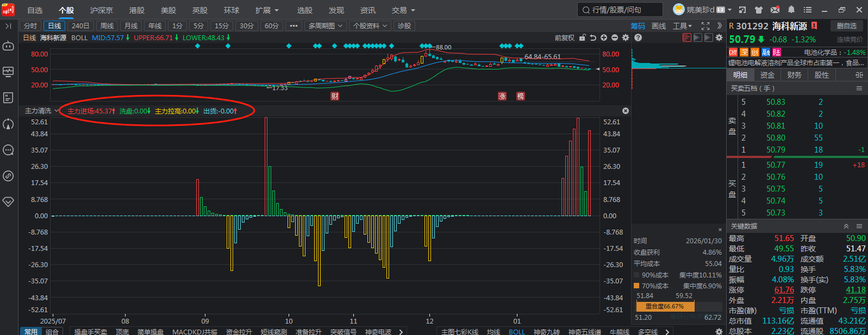Collapse the 关键数据 section chevron

point(846,226)
